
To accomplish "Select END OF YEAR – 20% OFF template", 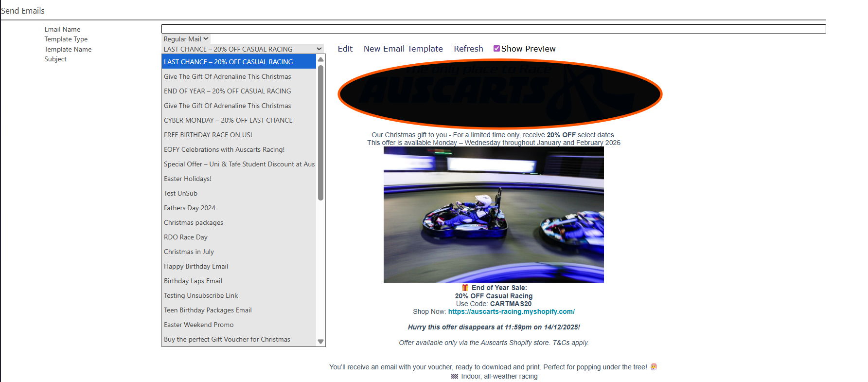I will point(227,91).
